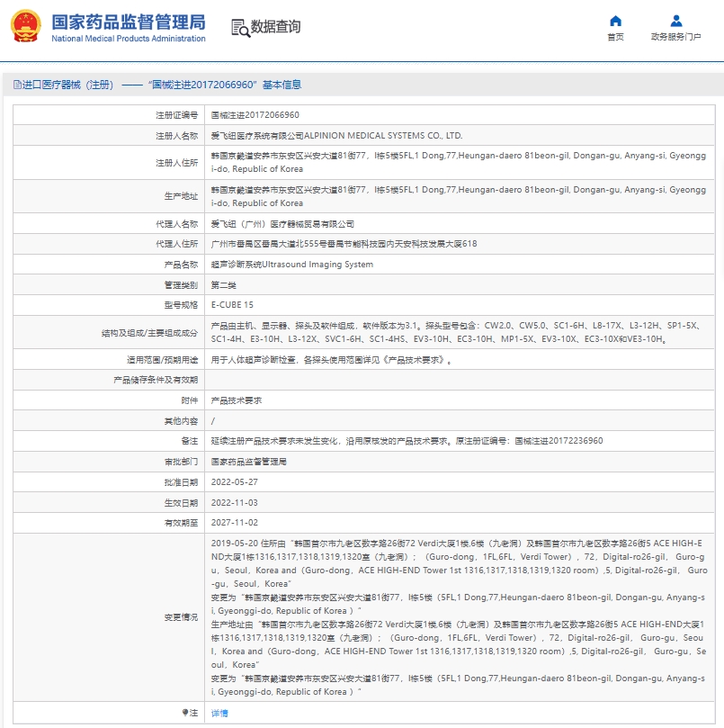Click the 产品名称 row label

(x=181, y=265)
